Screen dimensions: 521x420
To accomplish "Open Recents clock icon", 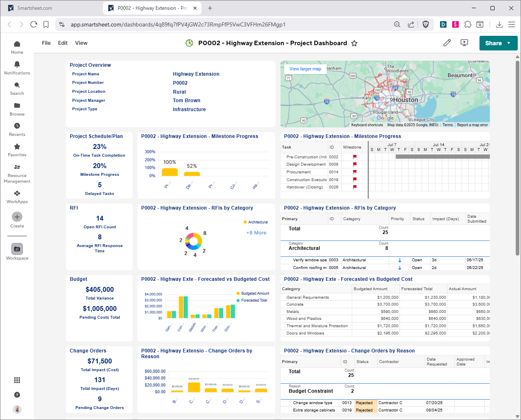I will pyautogui.click(x=17, y=126).
